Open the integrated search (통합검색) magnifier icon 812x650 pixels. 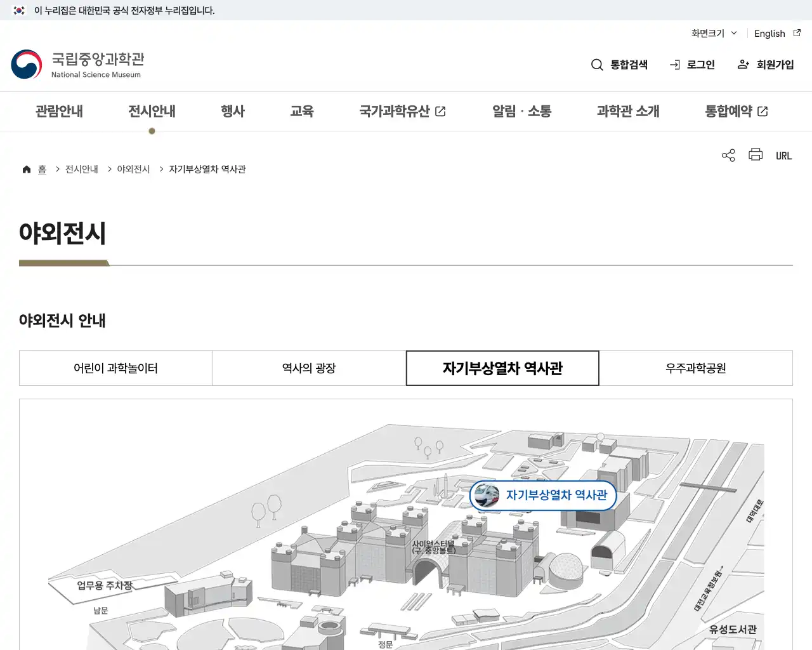597,64
